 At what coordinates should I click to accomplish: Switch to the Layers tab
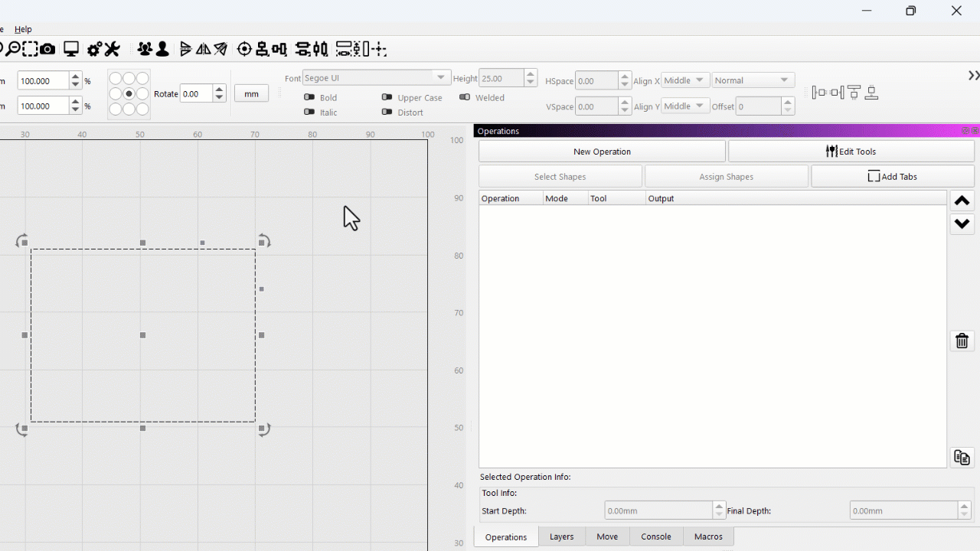tap(561, 536)
